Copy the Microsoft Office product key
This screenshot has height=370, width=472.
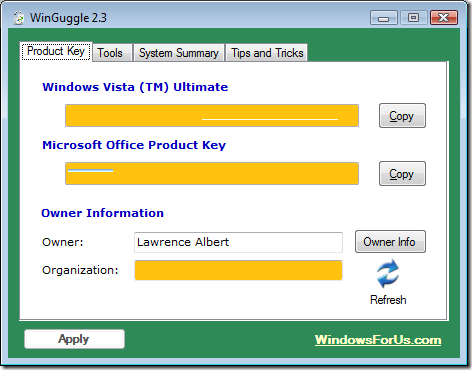pos(402,174)
